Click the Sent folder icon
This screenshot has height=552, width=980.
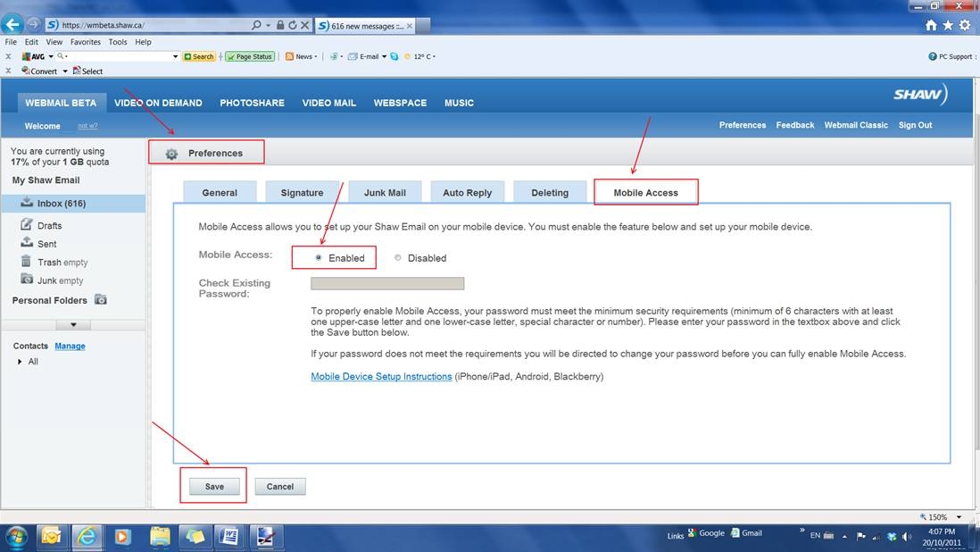(26, 243)
